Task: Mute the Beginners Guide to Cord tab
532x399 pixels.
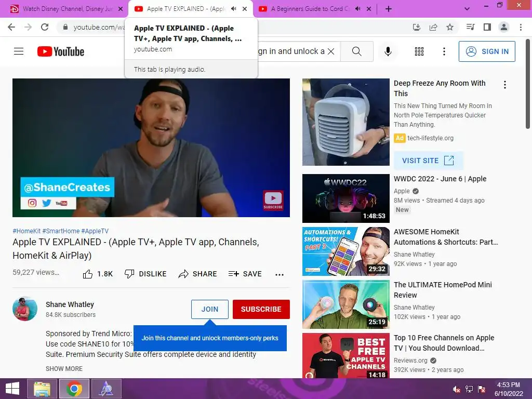Action: pos(357,9)
